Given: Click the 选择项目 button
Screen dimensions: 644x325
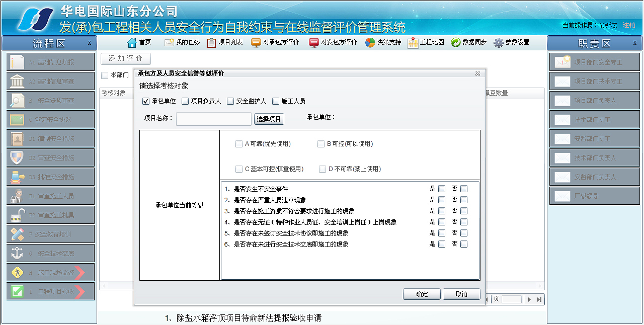Looking at the screenshot, I should coord(269,119).
